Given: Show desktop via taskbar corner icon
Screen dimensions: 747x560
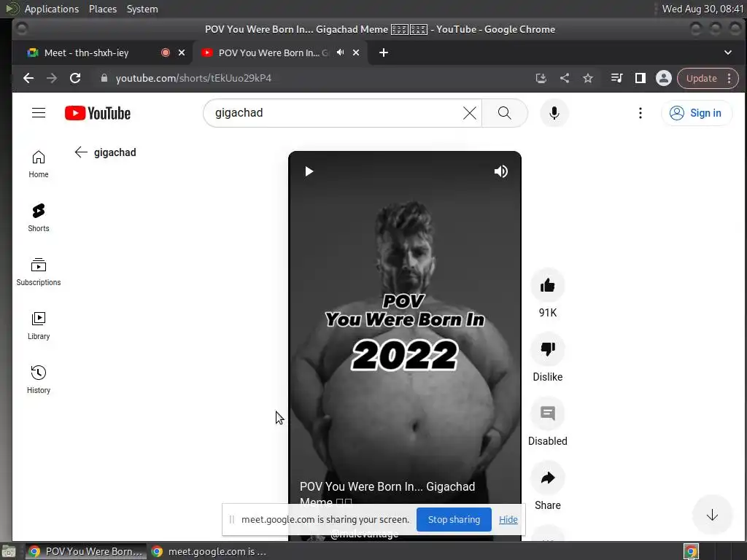Looking at the screenshot, I should [9, 552].
